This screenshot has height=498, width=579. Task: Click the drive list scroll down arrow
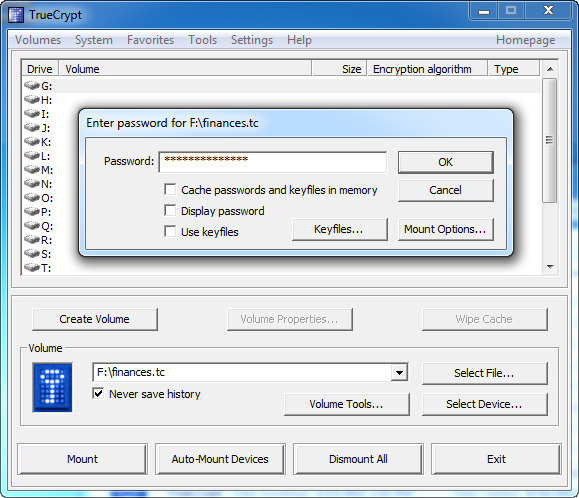550,267
